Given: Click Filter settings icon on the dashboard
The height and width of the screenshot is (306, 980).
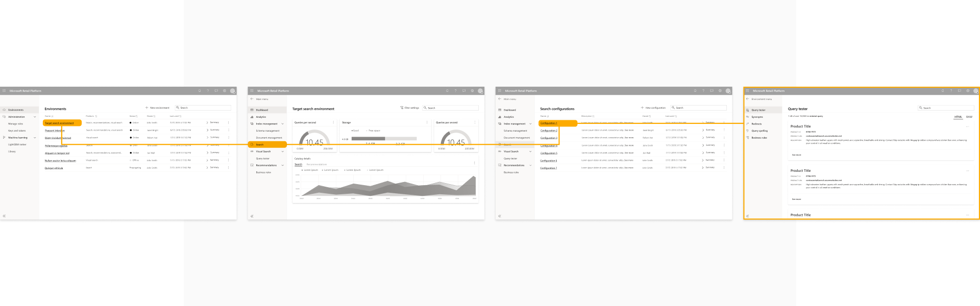Looking at the screenshot, I should tap(402, 108).
